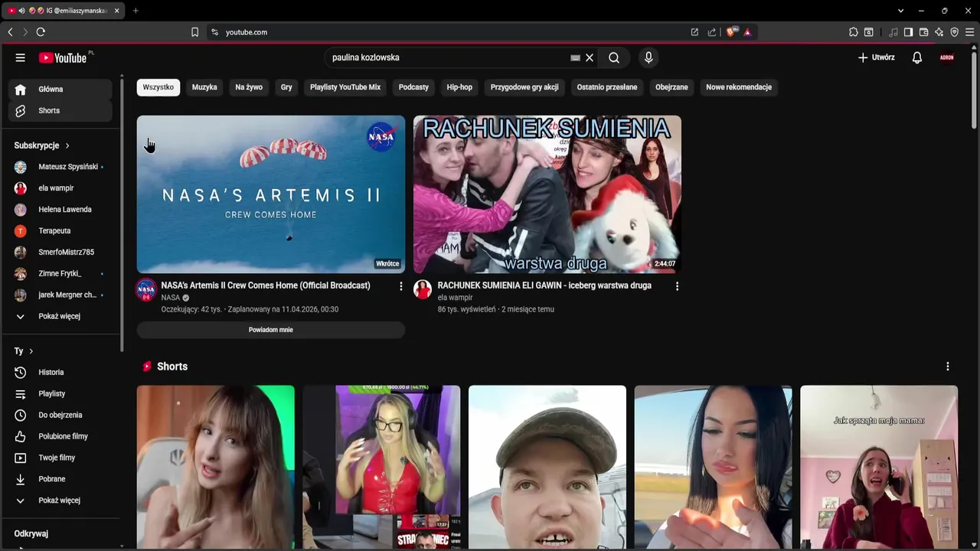Open the music note playlist icon
Screen dimensions: 980x551
click(x=893, y=32)
